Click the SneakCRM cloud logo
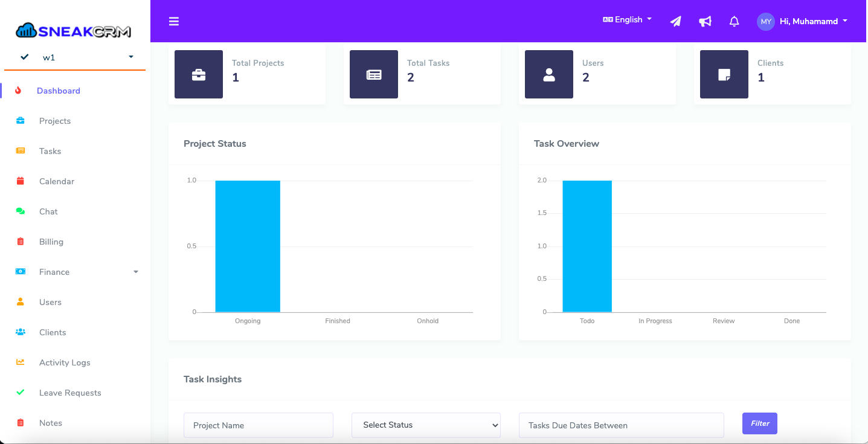The height and width of the screenshot is (444, 868). [73, 30]
